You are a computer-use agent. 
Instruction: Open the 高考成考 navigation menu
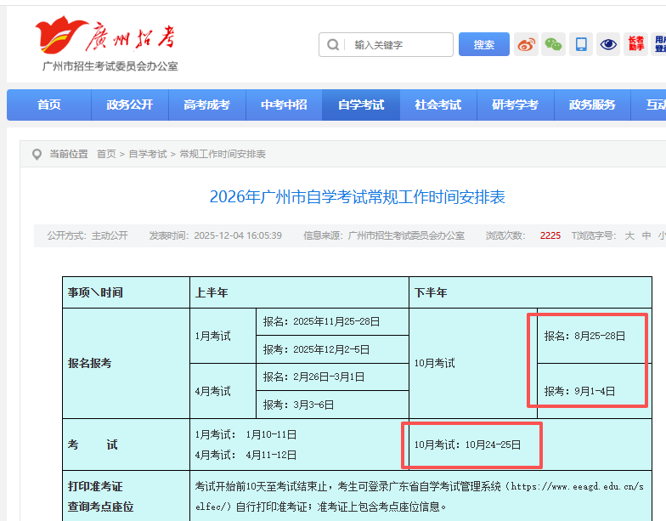pos(206,105)
